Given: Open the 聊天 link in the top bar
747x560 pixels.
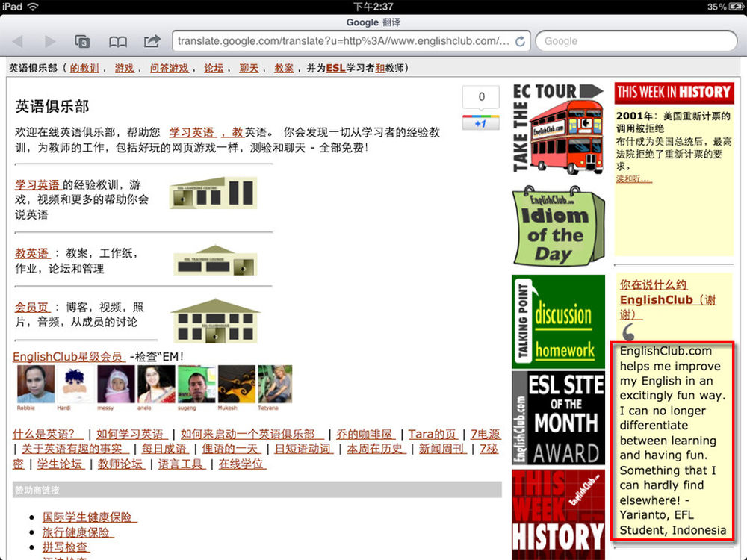Looking at the screenshot, I should pyautogui.click(x=249, y=69).
